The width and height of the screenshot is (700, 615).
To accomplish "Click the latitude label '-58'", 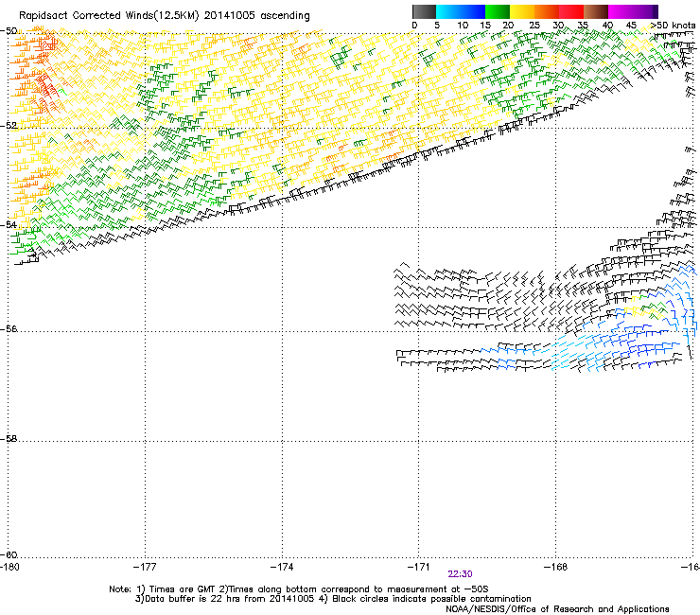I will point(9,439).
